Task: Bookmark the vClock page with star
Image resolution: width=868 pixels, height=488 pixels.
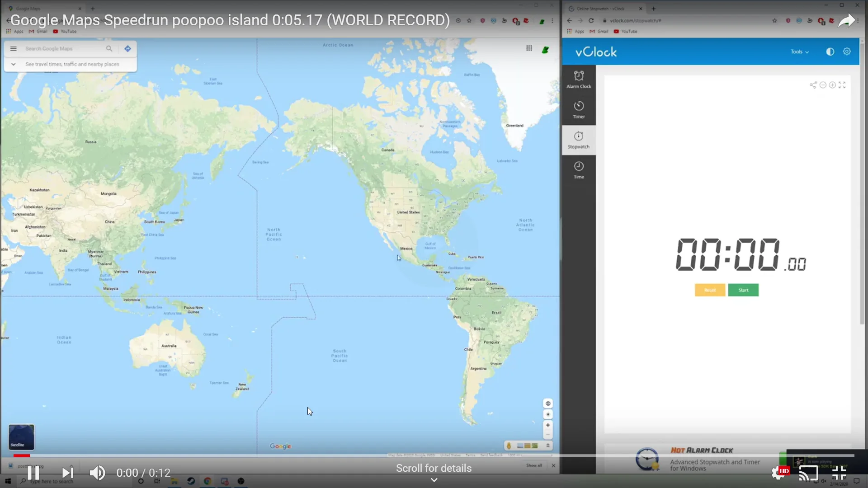Action: pos(774,21)
